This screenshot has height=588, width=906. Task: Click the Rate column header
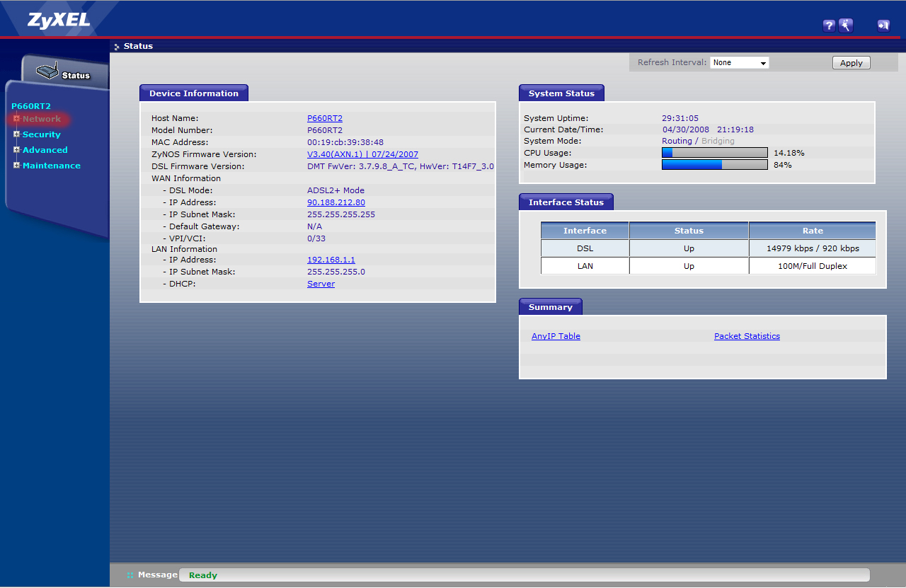(x=813, y=231)
